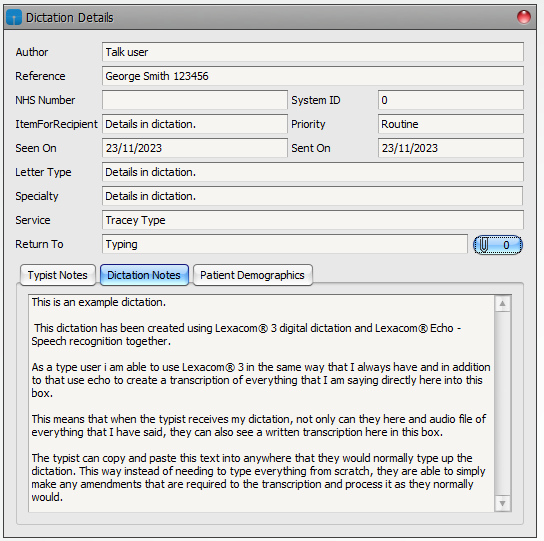Image resolution: width=544 pixels, height=541 pixels.
Task: Click the scrollbar down arrow in notes
Action: (x=502, y=503)
